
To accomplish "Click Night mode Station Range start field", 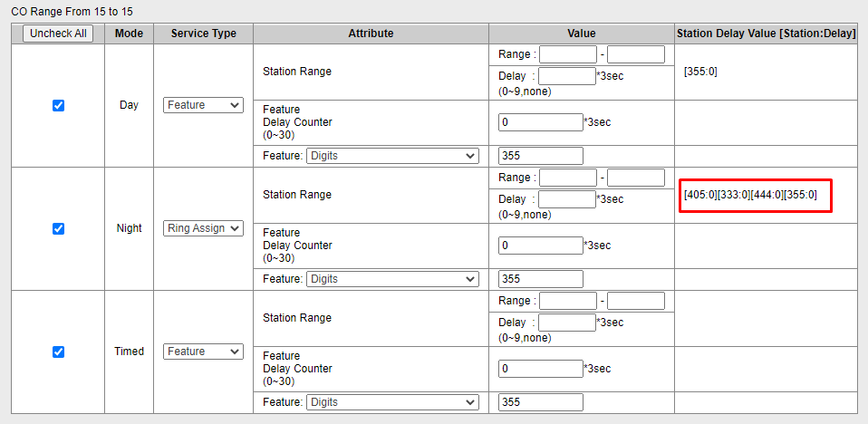I will coord(568,178).
